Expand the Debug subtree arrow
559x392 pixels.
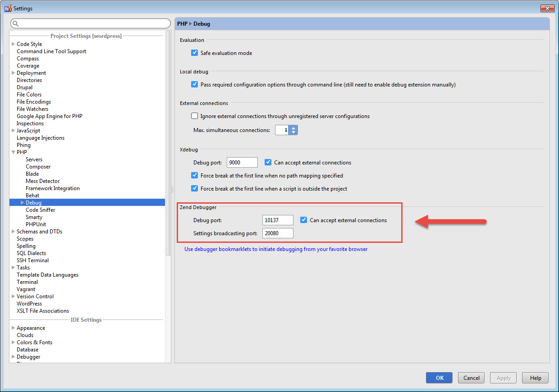tap(22, 203)
